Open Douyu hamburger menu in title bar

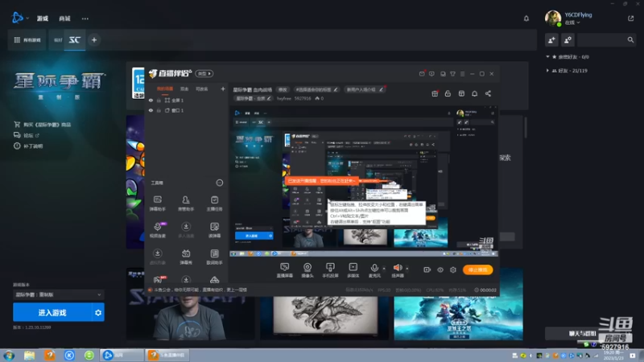pos(462,74)
